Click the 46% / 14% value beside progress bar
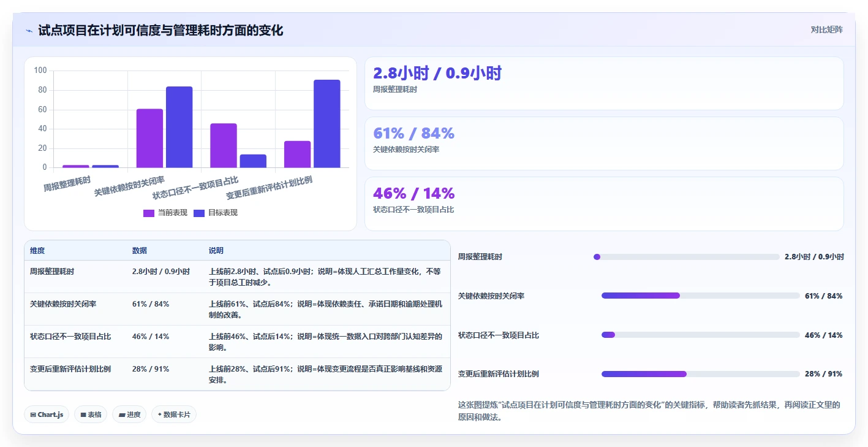Viewport: 868px width, 447px height. pos(824,335)
